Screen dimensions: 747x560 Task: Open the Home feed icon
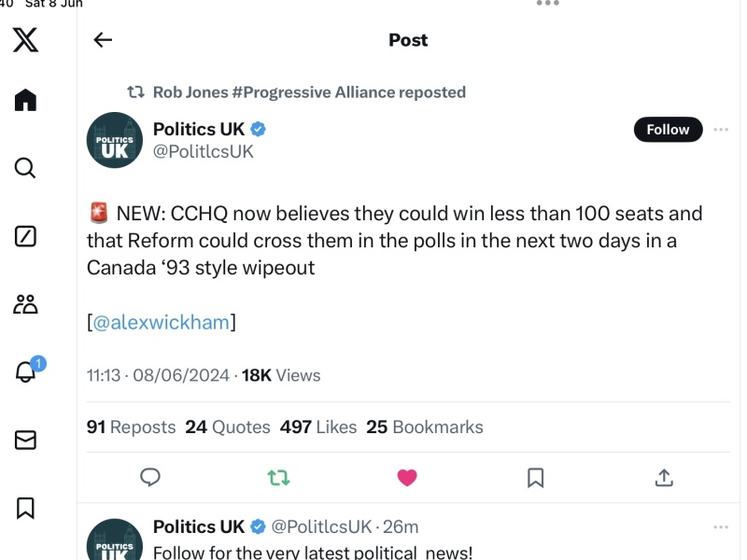tap(26, 100)
